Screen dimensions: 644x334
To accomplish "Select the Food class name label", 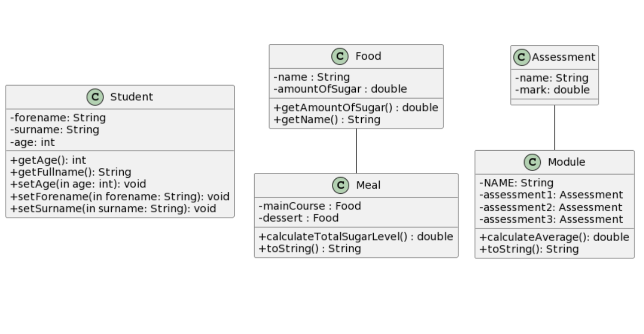I will [x=368, y=56].
